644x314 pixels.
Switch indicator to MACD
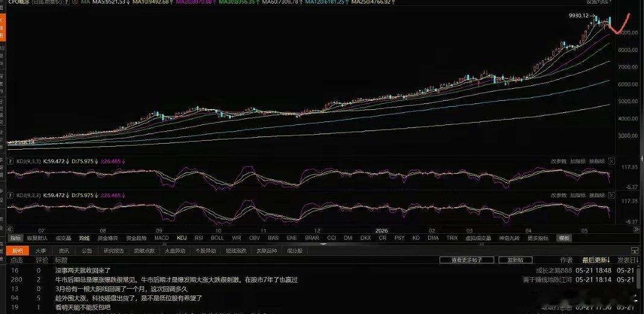click(162, 238)
